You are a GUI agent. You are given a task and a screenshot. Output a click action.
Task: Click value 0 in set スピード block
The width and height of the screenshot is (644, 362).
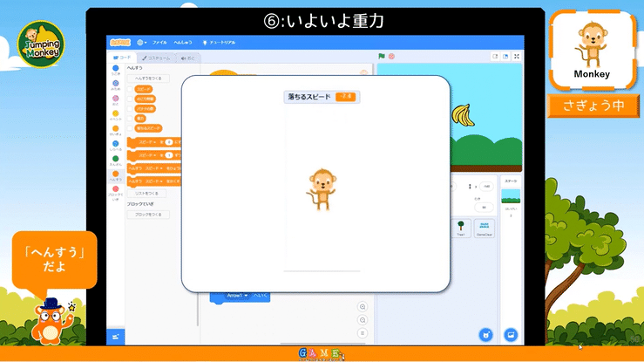coord(169,142)
